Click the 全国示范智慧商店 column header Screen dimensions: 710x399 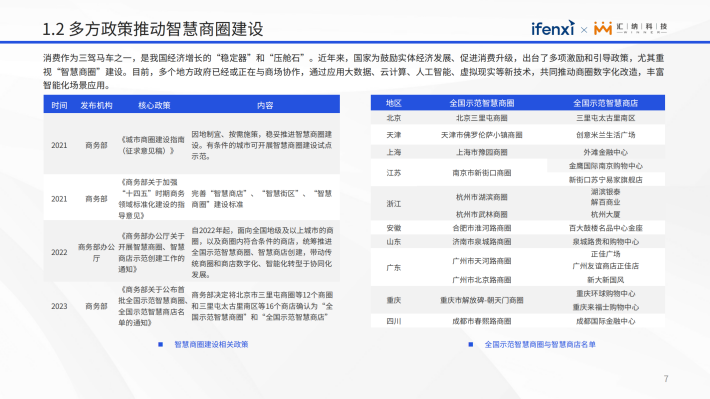tap(605, 103)
